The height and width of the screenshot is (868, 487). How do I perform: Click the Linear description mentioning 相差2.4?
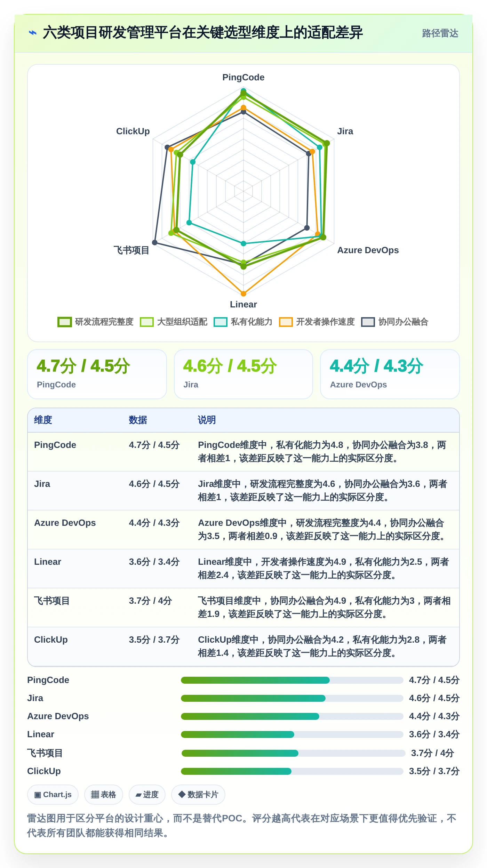tap(324, 568)
